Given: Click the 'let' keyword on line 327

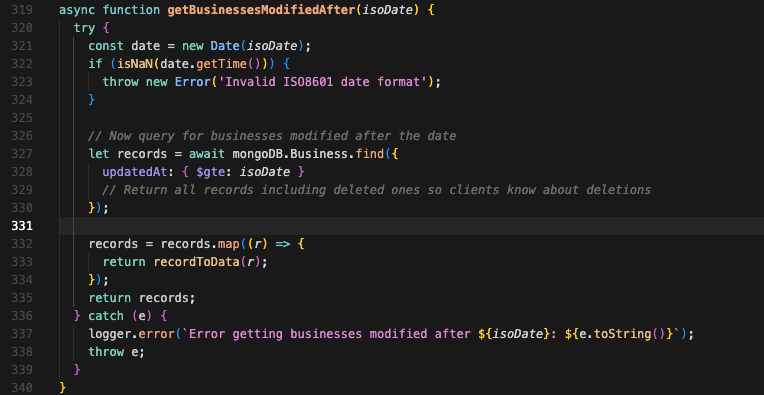Looking at the screenshot, I should (99, 154).
